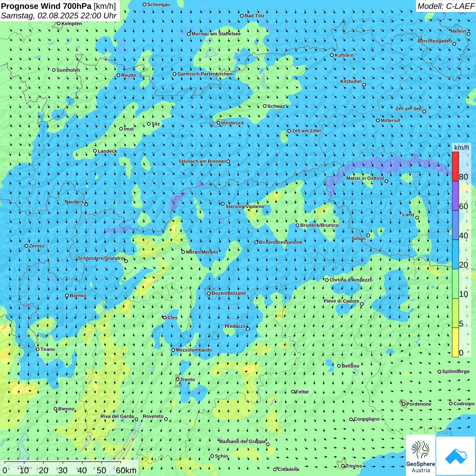Select the Bozen/Bolzano location marker
The image size is (476, 476).
[x=209, y=293]
